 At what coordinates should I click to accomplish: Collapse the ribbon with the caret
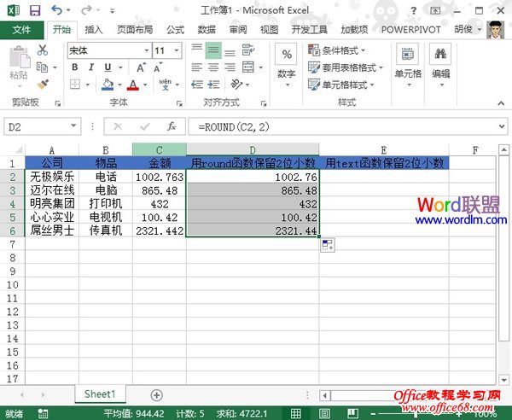click(x=501, y=103)
